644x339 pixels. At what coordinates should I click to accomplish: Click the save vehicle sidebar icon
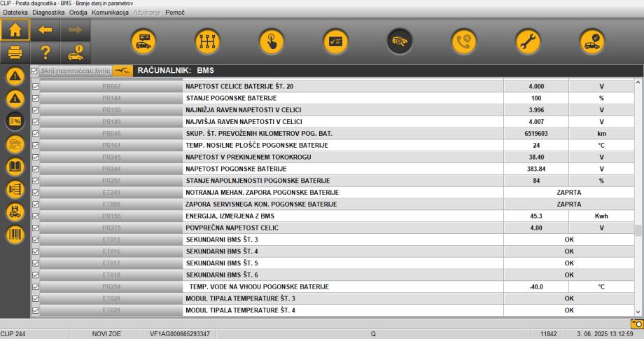[15, 212]
